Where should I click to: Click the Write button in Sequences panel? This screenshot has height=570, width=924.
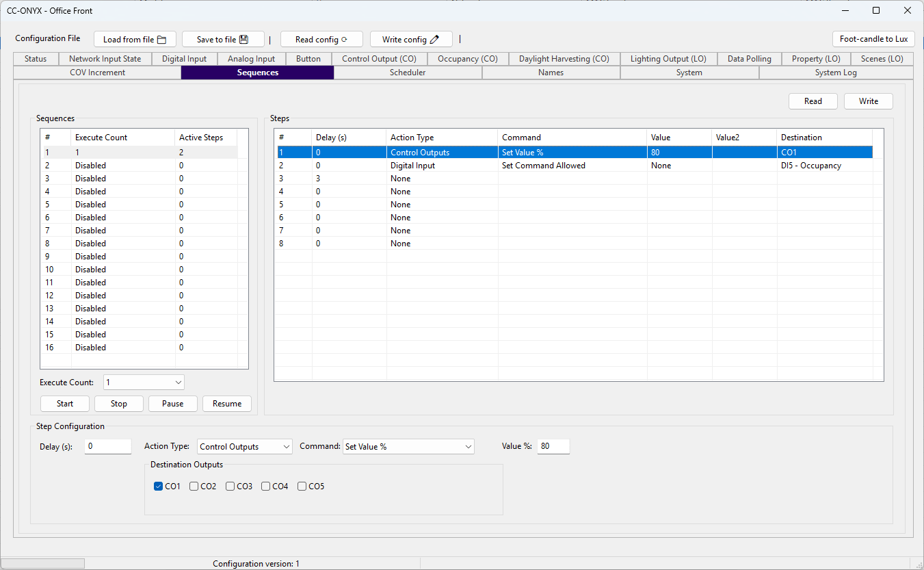[x=869, y=101]
